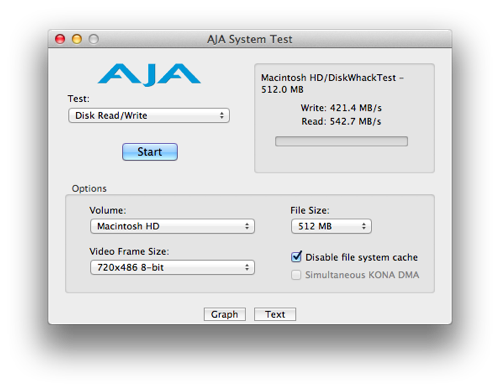Click the test progress bar
The width and height of the screenshot is (500, 391).
pyautogui.click(x=341, y=141)
